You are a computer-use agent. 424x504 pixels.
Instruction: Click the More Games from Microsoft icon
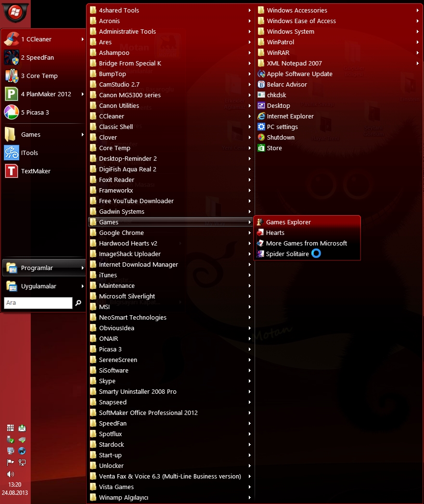point(260,243)
